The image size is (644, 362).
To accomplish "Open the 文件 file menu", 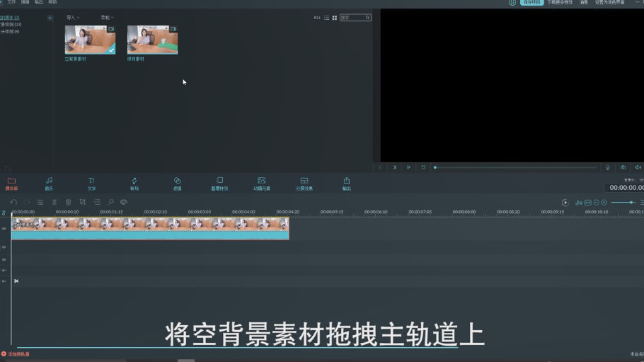I will 11,2.
